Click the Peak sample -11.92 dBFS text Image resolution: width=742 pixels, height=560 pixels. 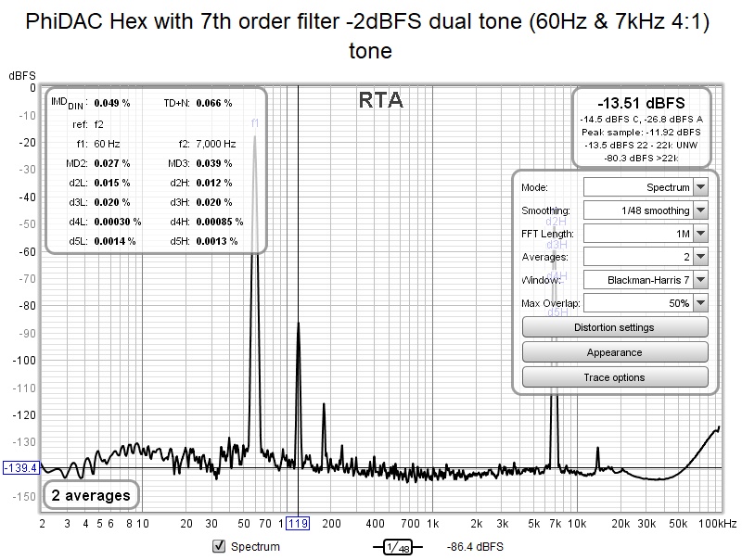point(641,132)
